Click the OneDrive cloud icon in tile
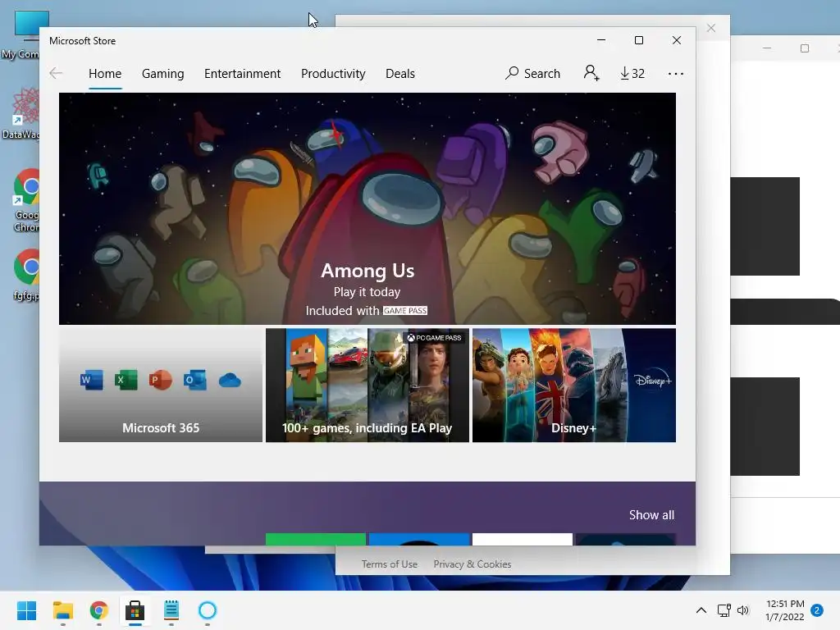This screenshot has width=840, height=630. point(230,381)
